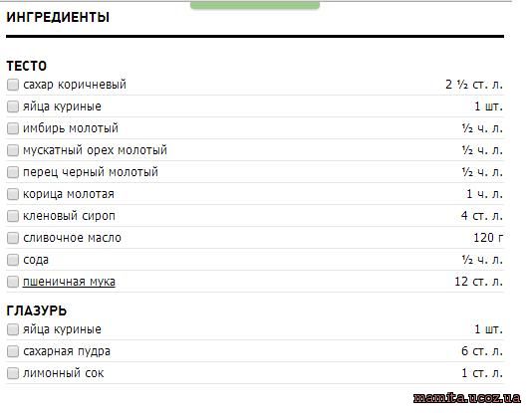Viewport: 532px width, 413px height.
Task: Select кленовый сироп checkbox
Action: 13,216
